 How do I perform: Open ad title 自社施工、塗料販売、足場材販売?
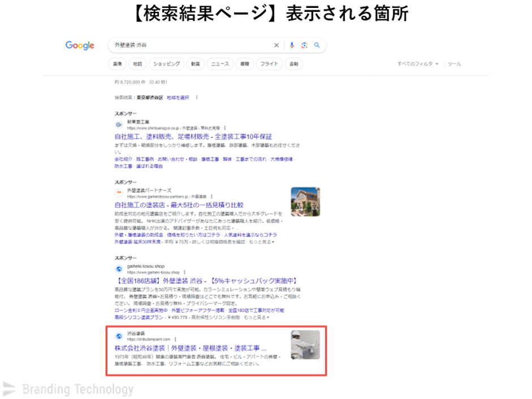pyautogui.click(x=193, y=137)
